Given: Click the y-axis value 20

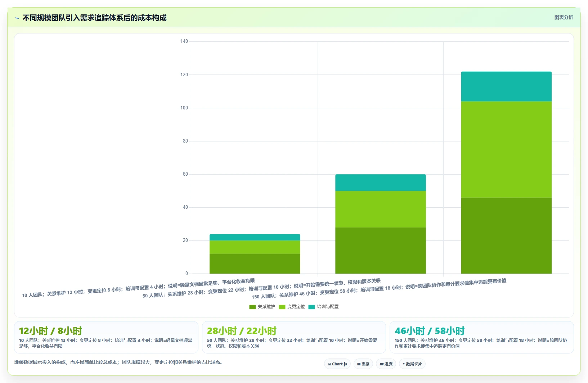Looking at the screenshot, I should (x=185, y=240).
